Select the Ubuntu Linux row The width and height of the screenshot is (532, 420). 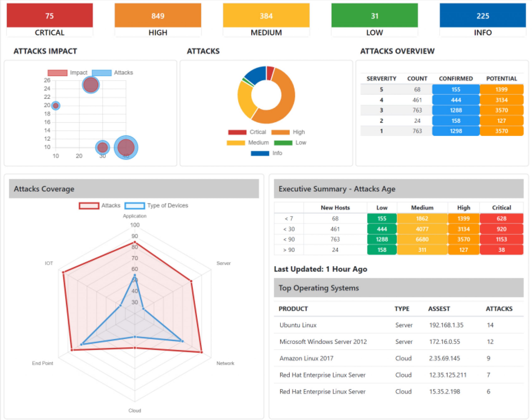pos(399,325)
